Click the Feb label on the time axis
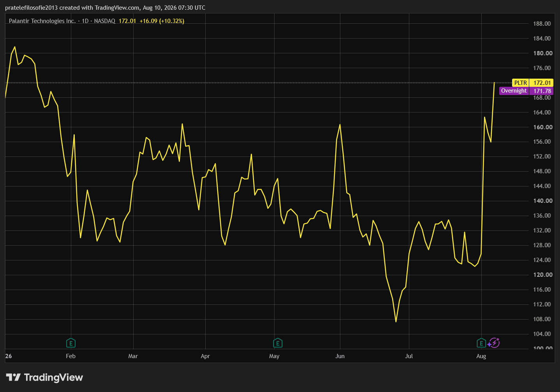 point(71,356)
